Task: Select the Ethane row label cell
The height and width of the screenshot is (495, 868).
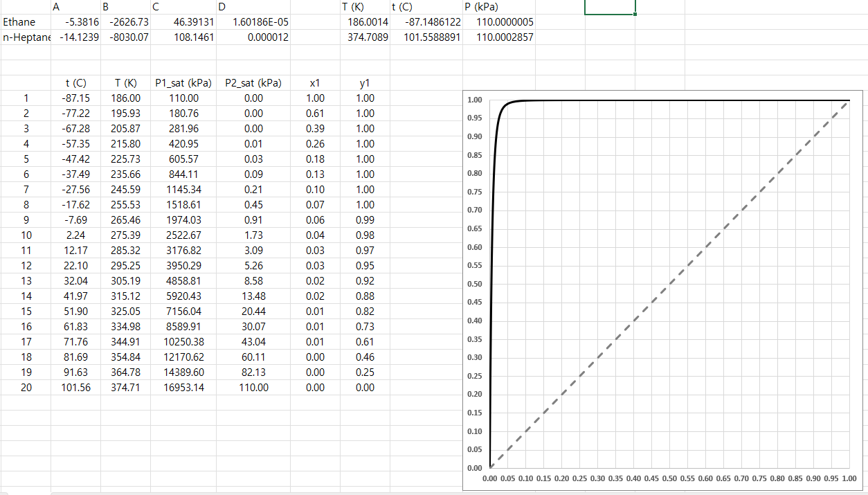Action: 26,22
